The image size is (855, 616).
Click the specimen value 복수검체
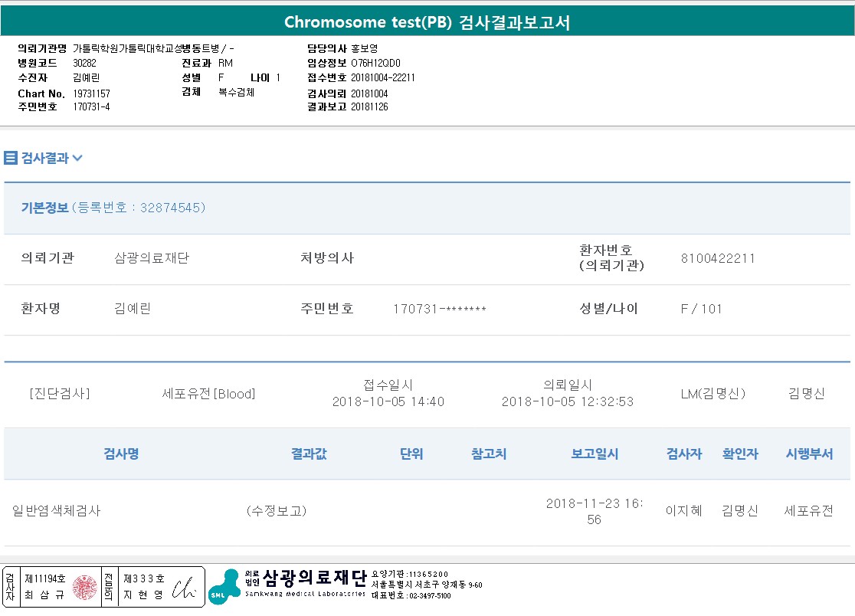(x=237, y=92)
